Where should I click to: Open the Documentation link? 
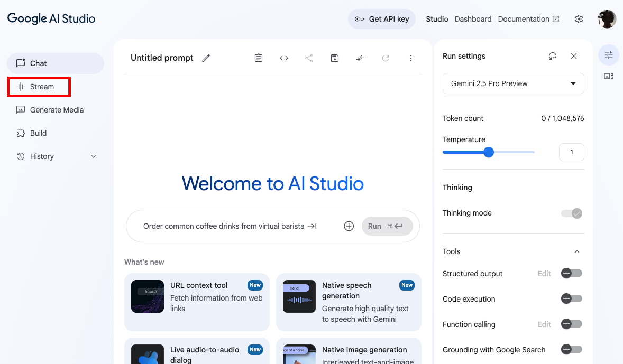pos(528,19)
